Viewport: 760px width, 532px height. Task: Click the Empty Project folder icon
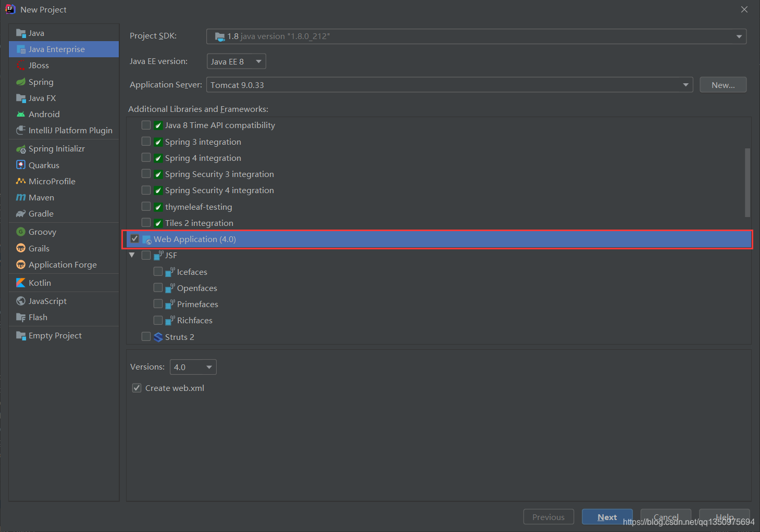pos(21,336)
